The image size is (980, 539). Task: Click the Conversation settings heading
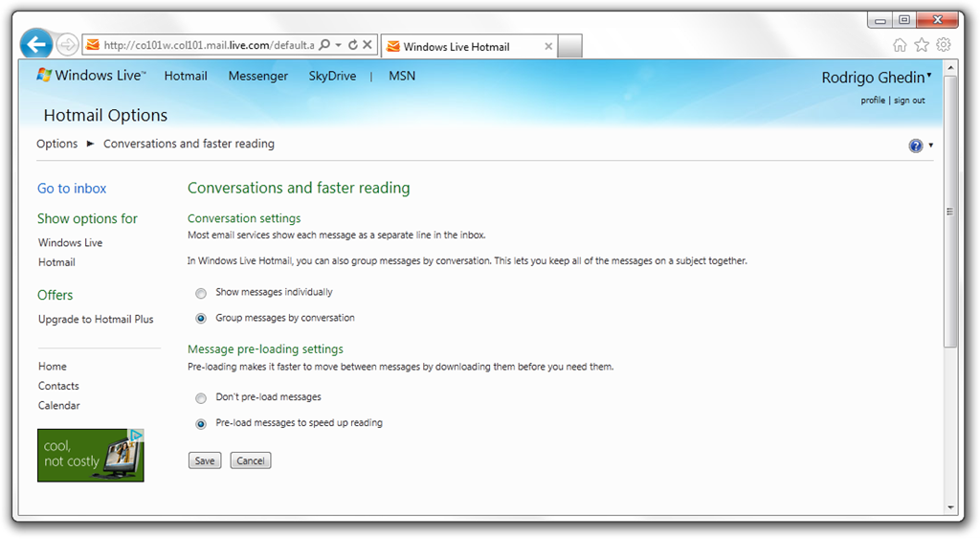pos(244,218)
